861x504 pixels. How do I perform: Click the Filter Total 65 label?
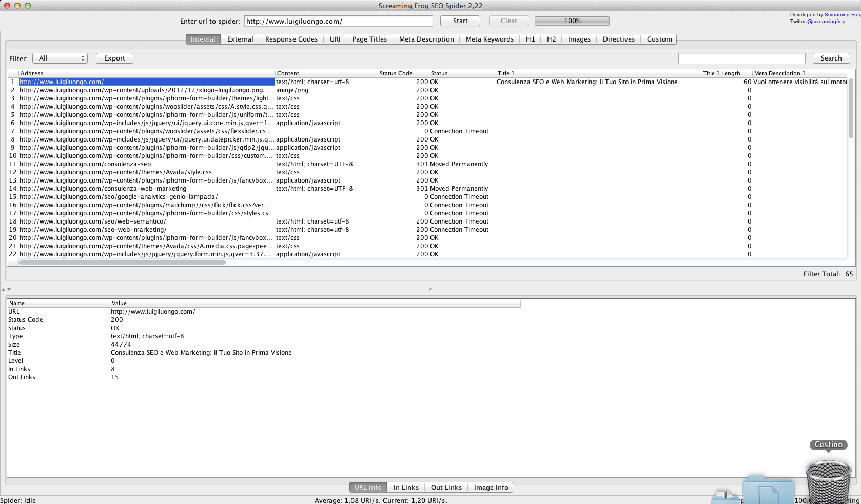pyautogui.click(x=828, y=274)
